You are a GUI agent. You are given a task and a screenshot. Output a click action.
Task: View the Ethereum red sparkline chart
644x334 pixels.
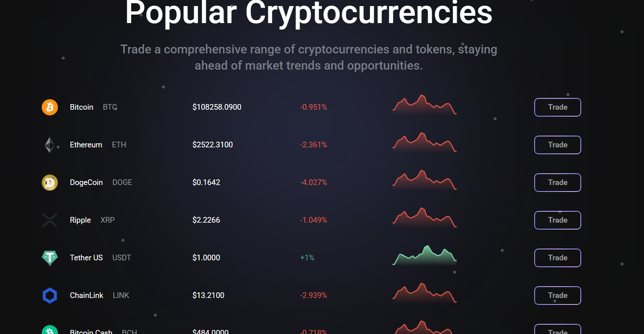pos(424,143)
